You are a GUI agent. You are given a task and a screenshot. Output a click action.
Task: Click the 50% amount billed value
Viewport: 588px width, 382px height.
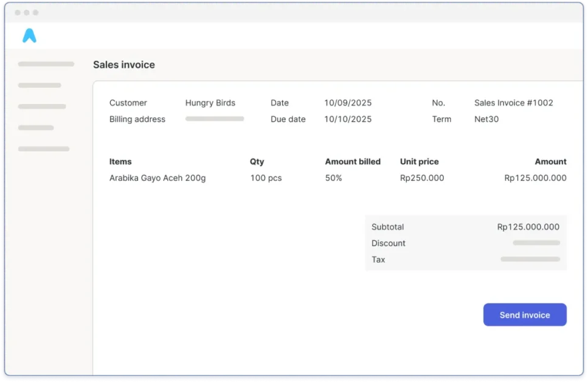point(333,178)
